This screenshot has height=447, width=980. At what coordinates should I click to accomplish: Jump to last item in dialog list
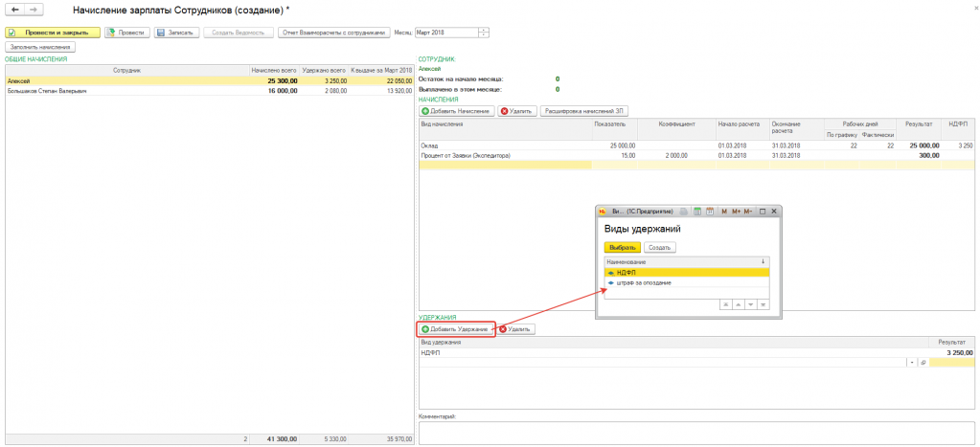coord(763,304)
